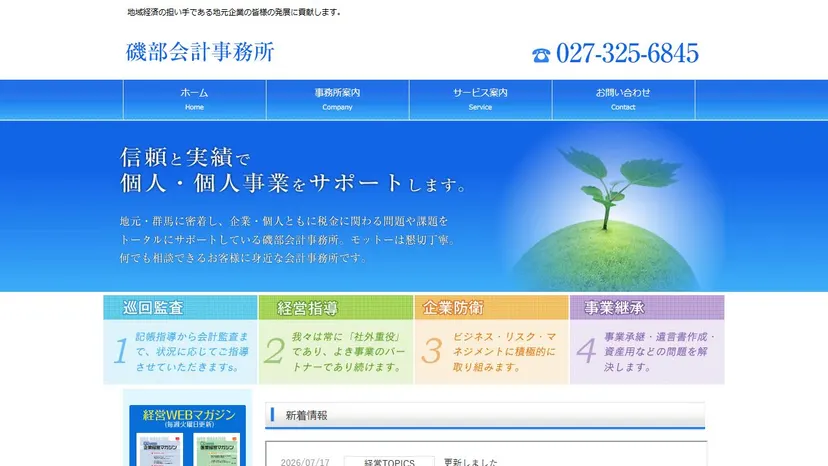Click number 2 icon on 経営指導 card
This screenshot has width=828, height=466.
click(x=274, y=351)
